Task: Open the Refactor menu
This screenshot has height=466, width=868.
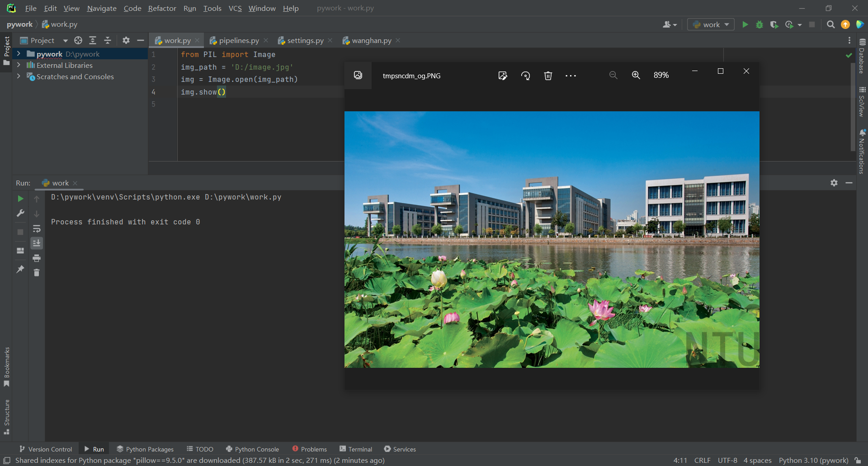Action: click(162, 8)
